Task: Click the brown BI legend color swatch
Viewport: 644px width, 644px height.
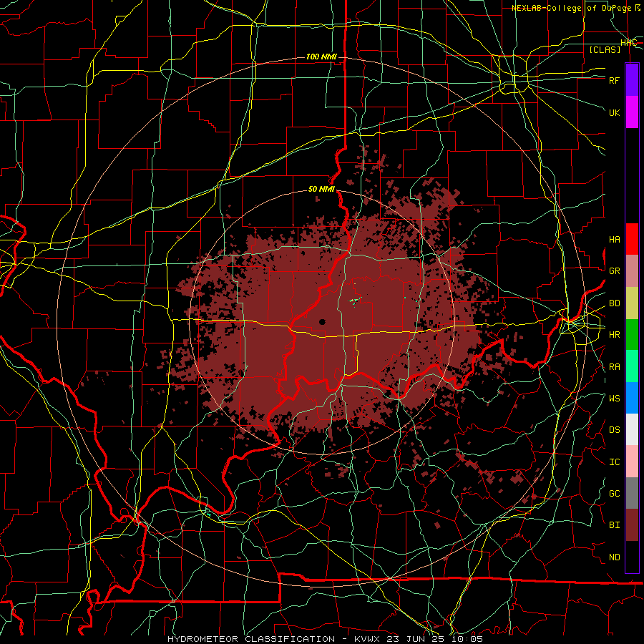Action: pos(632,525)
